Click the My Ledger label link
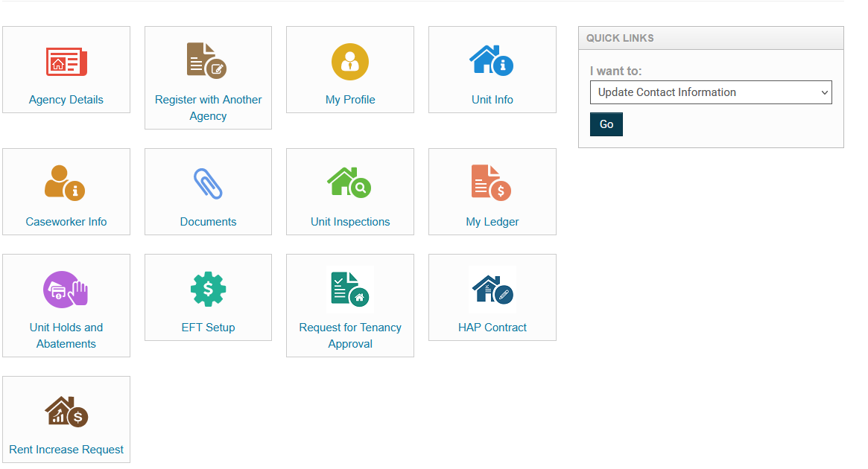This screenshot has height=469, width=868. 492,221
